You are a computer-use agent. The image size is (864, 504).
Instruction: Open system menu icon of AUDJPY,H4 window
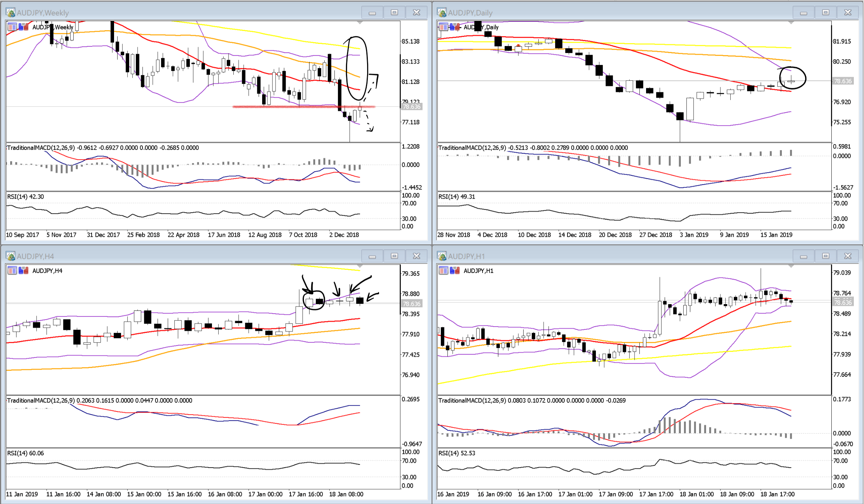click(x=11, y=256)
